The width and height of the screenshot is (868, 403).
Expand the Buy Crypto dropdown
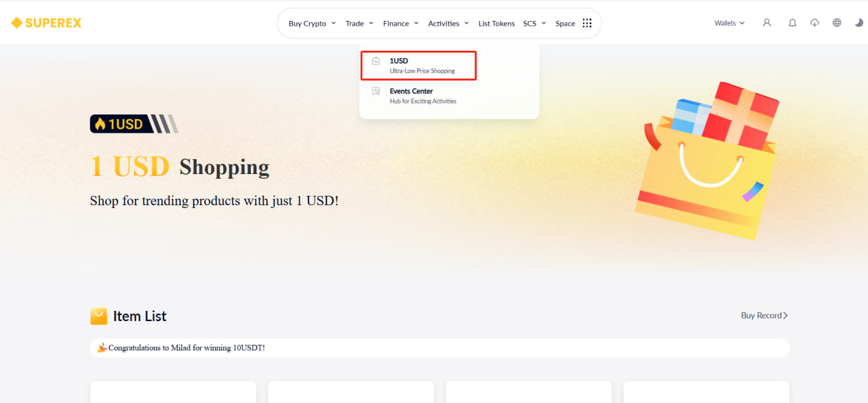coord(312,24)
